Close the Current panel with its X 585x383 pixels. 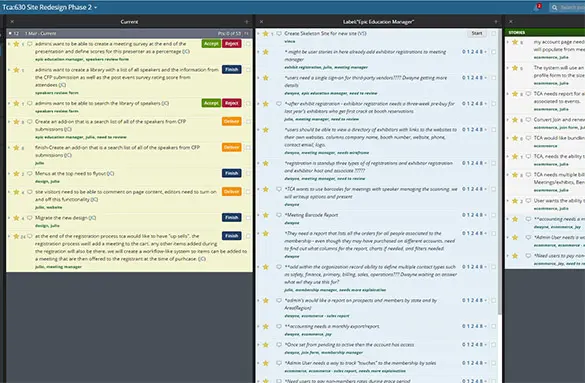12,22
